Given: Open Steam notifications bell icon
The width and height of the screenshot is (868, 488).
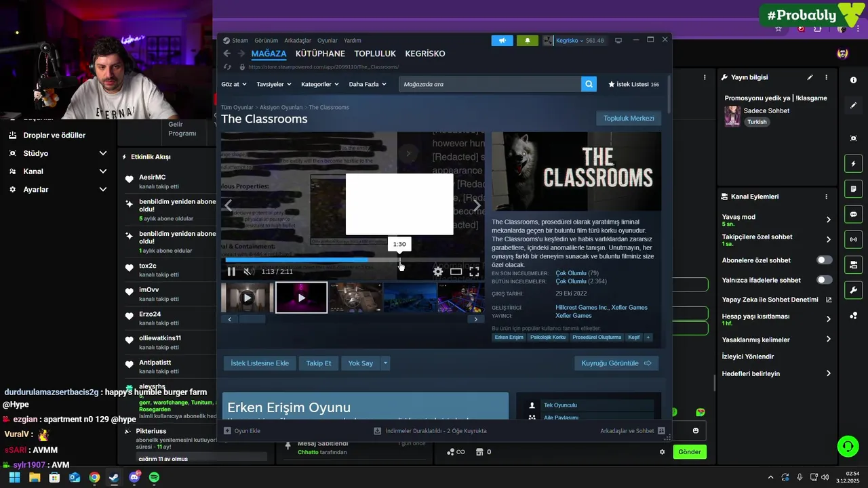Looking at the screenshot, I should (528, 41).
